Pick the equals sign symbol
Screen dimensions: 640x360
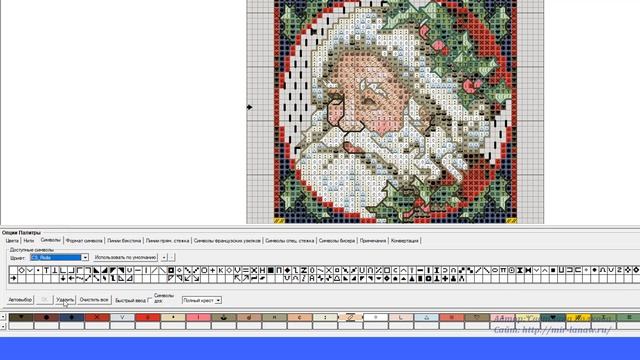246,270
